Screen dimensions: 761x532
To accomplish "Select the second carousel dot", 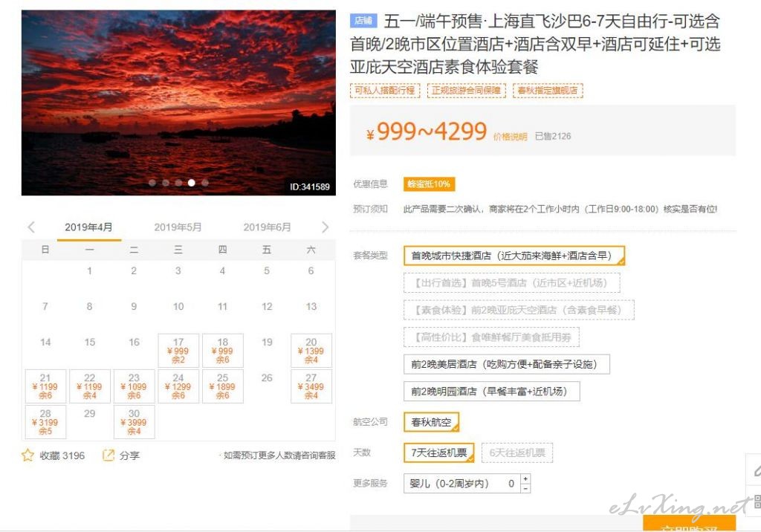I will coord(166,183).
